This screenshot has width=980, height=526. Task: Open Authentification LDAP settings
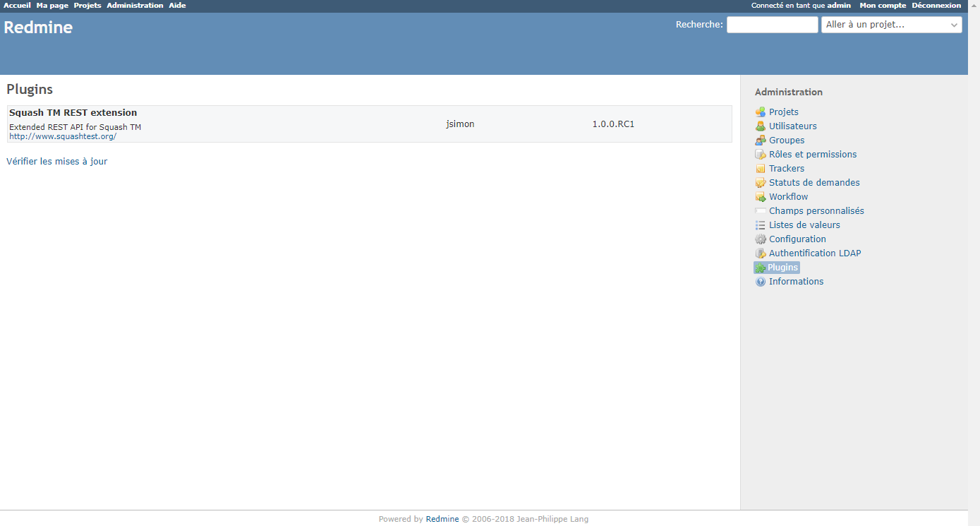814,253
